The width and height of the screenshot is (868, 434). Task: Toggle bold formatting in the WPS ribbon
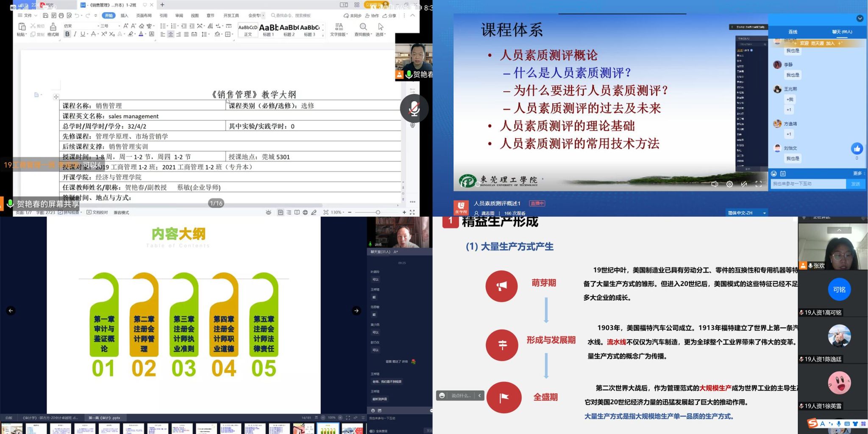tap(67, 34)
